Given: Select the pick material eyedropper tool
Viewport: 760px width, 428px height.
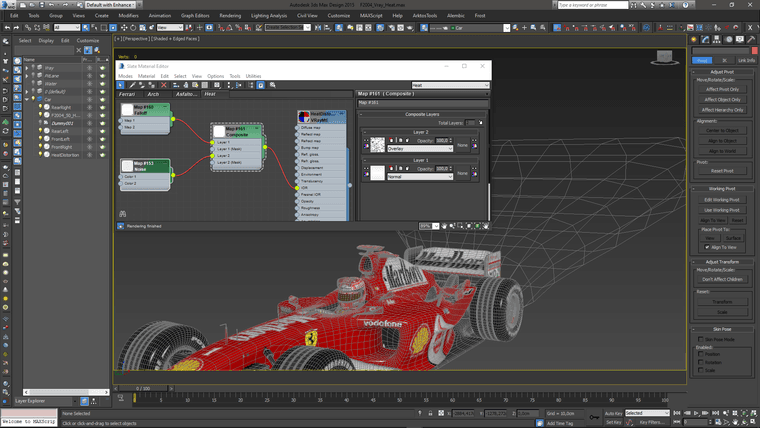Looking at the screenshot, I should [130, 85].
